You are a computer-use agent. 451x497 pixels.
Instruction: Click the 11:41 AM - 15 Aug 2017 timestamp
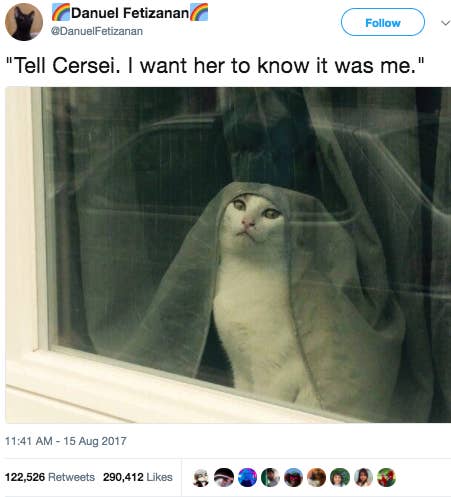pos(66,441)
